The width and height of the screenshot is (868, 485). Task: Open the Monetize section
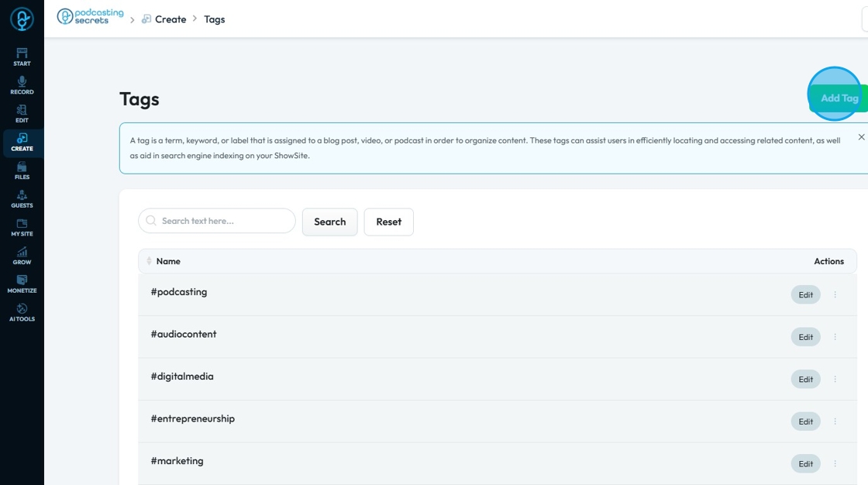(x=22, y=284)
